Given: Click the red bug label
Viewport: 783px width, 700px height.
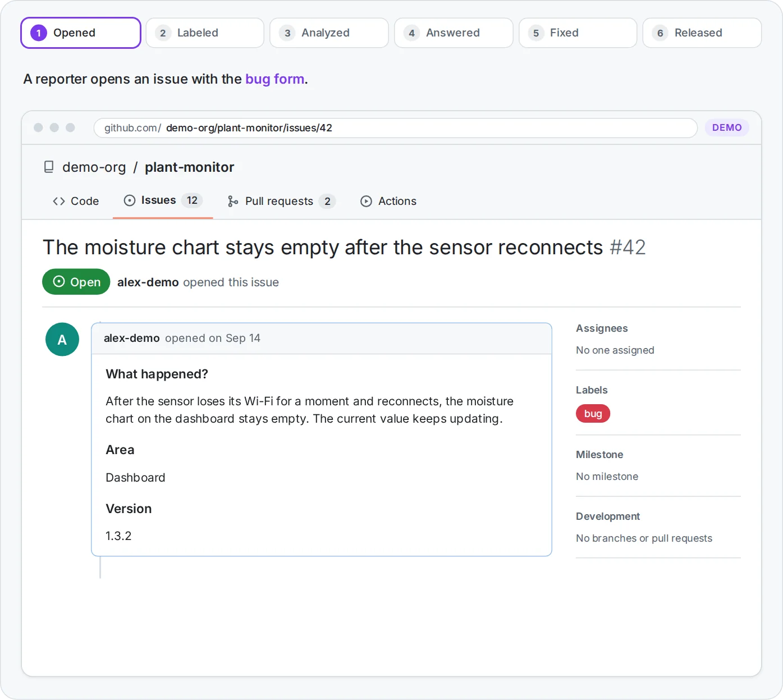Looking at the screenshot, I should (x=593, y=414).
